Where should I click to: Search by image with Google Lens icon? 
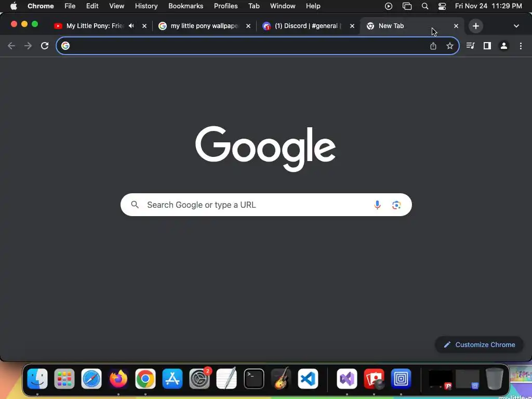396,205
